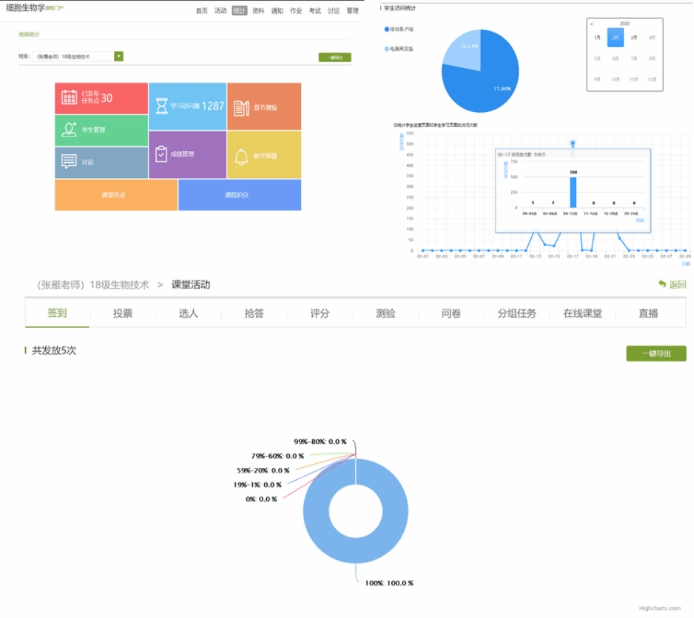
Task: Click 一键导出 button below the activity tabs
Action: coord(655,353)
